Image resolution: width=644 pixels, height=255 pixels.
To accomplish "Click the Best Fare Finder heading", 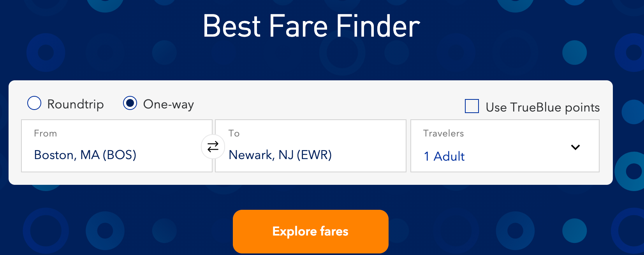I will coord(311,26).
